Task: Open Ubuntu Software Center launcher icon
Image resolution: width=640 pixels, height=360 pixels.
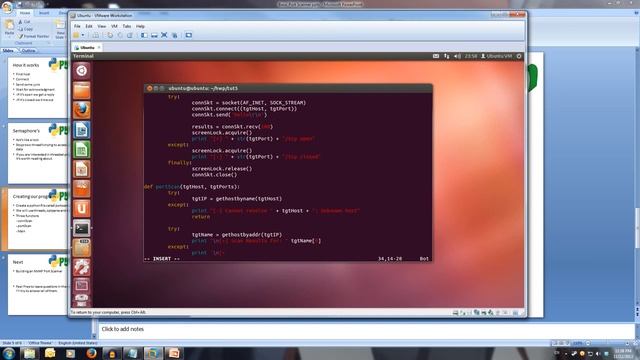Action: coord(82,189)
